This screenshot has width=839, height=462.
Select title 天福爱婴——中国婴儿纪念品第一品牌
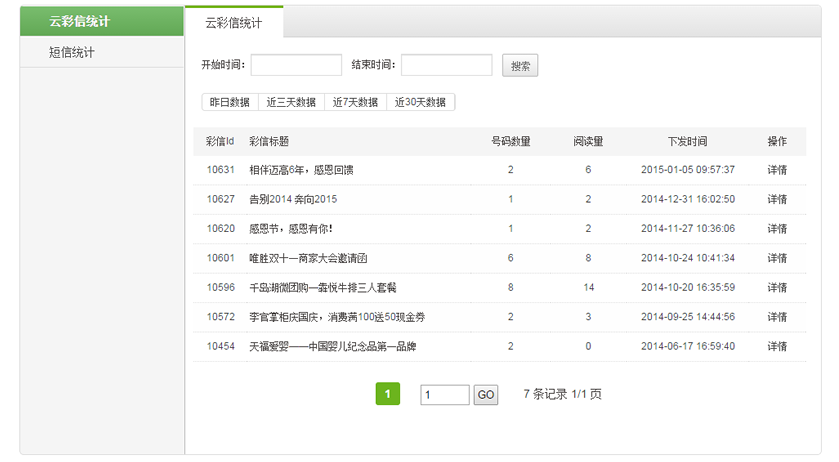(333, 347)
